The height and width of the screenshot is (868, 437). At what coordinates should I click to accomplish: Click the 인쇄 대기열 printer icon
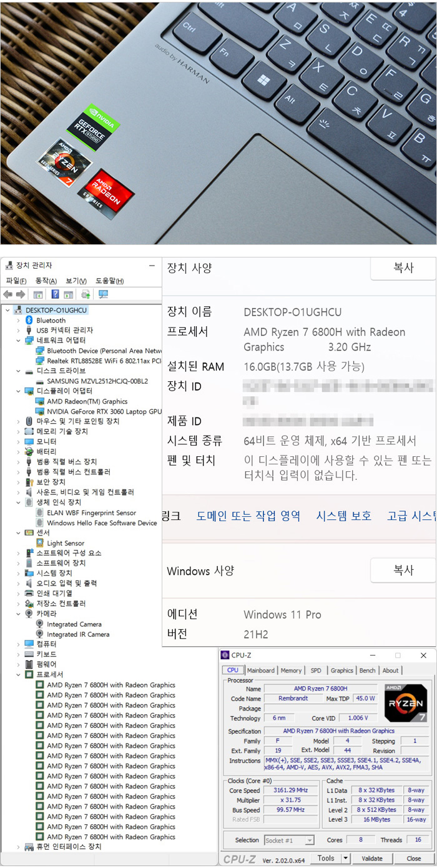[x=29, y=593]
